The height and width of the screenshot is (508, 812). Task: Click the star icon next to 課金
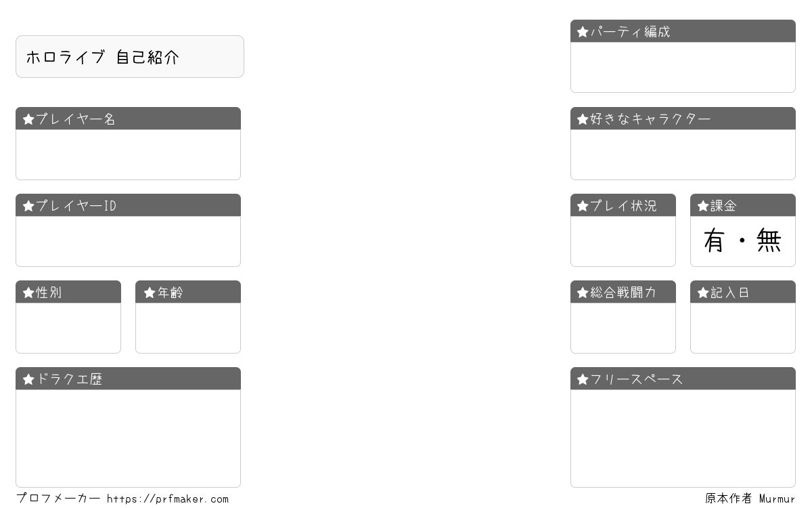click(703, 206)
